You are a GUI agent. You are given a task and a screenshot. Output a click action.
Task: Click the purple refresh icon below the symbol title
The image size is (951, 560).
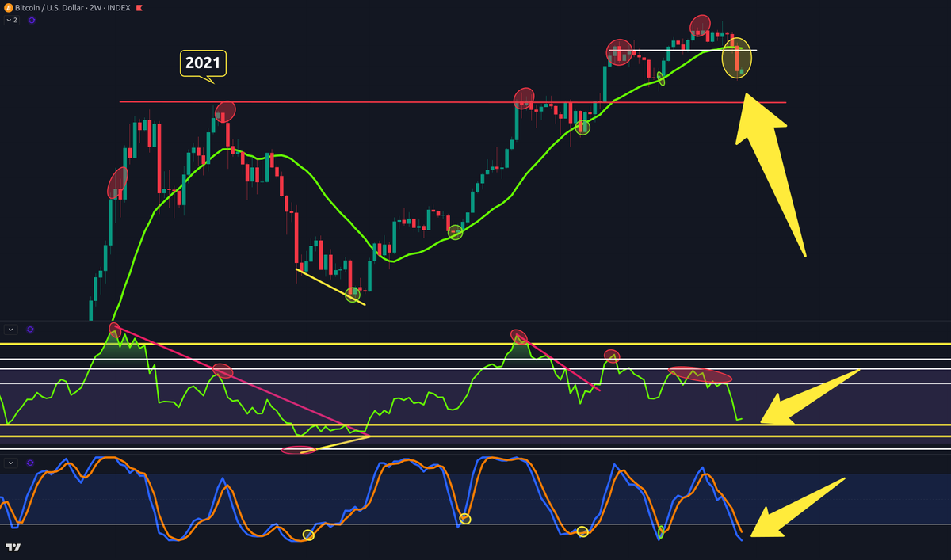[31, 20]
